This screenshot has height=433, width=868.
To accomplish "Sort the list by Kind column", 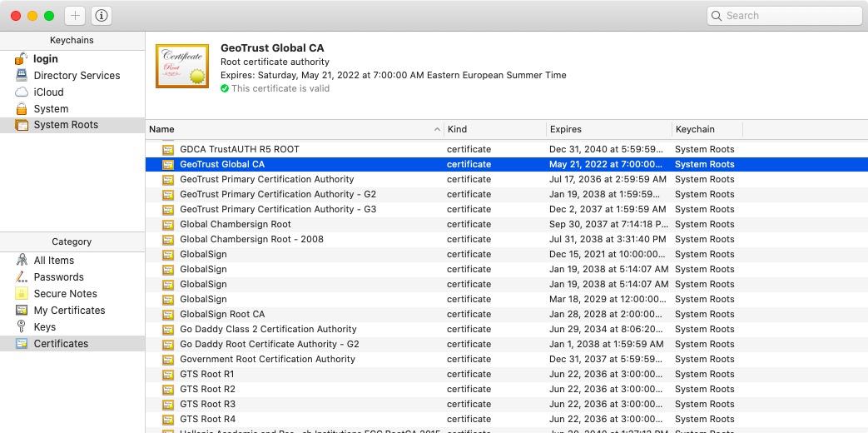I will click(x=495, y=129).
